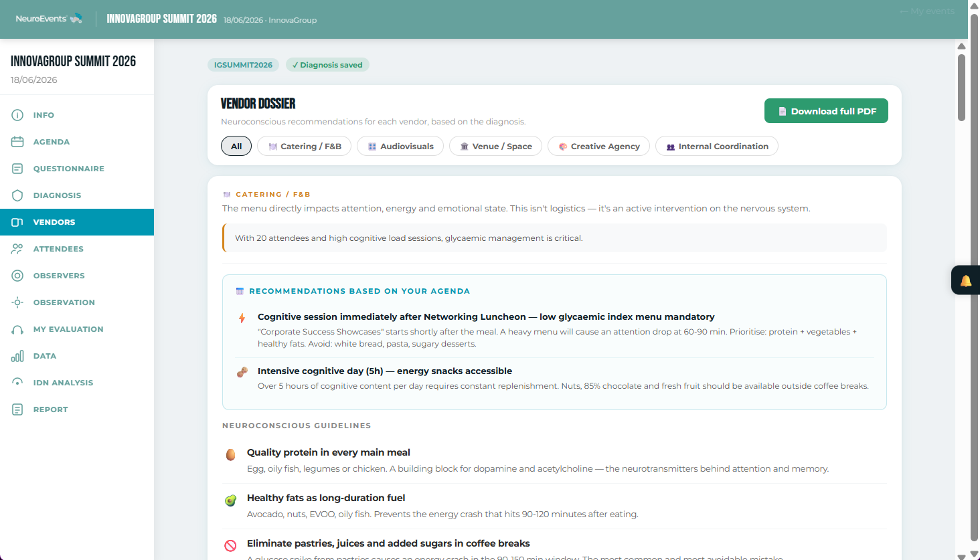Click the egg icon beside Quality protein

click(231, 455)
